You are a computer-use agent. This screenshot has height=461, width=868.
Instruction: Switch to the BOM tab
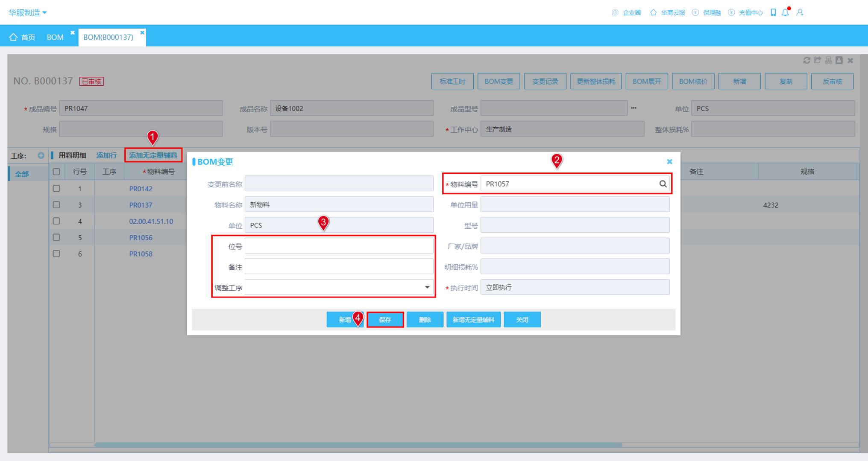[55, 37]
